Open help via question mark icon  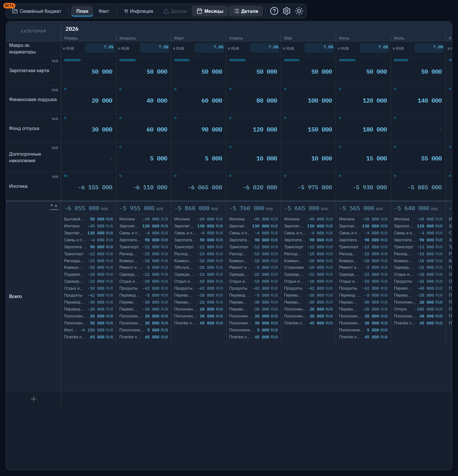[274, 11]
